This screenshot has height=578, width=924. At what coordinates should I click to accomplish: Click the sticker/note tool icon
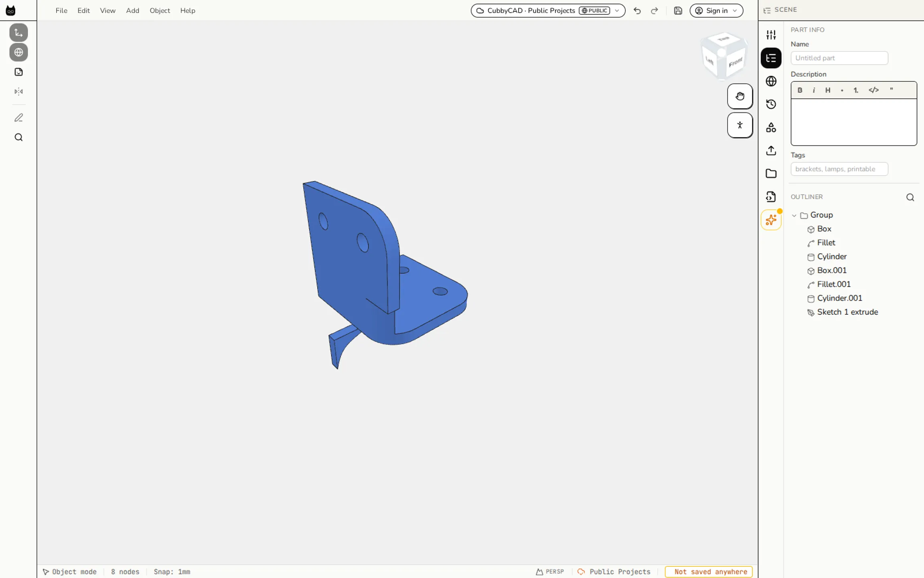click(x=18, y=72)
